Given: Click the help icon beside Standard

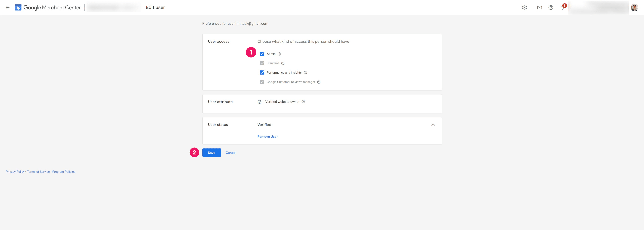Looking at the screenshot, I should point(283,63).
